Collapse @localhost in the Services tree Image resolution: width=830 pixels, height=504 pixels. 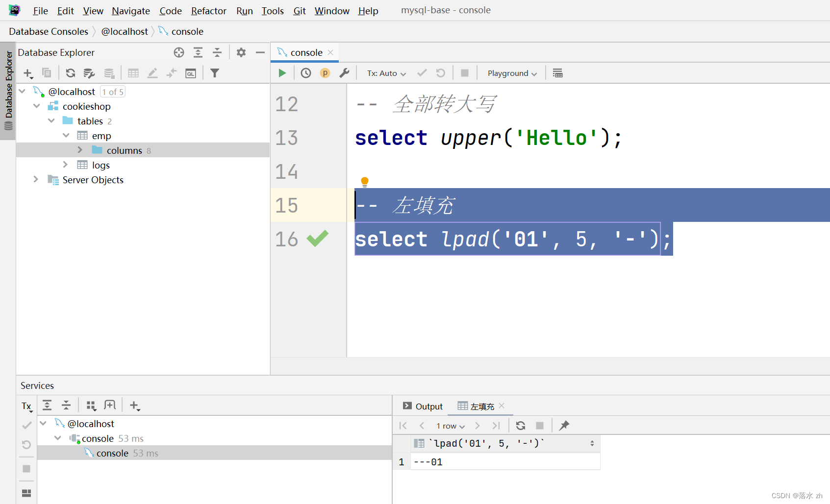tap(44, 423)
